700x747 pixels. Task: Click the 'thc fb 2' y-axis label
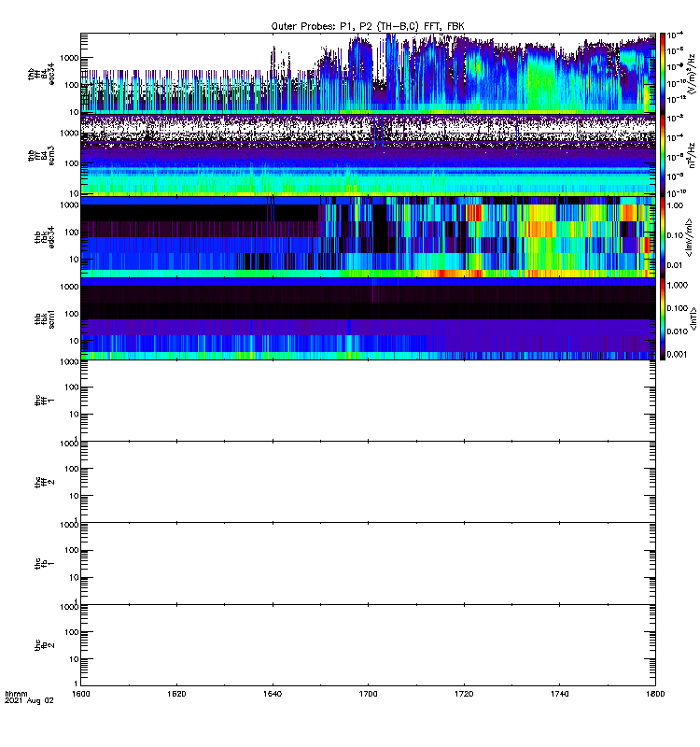click(45, 645)
